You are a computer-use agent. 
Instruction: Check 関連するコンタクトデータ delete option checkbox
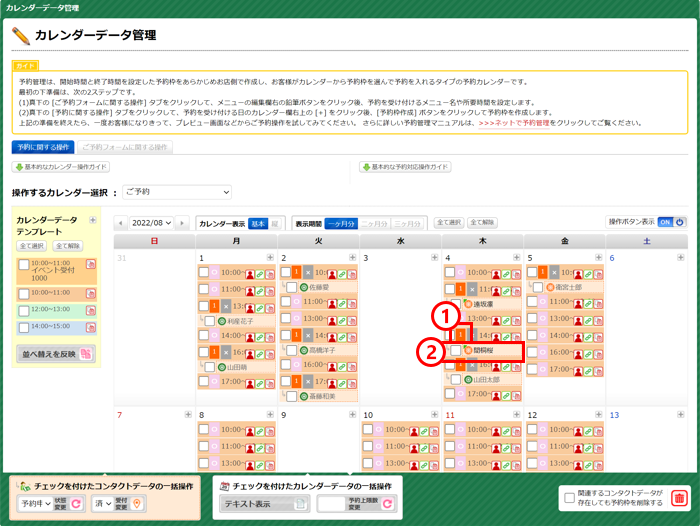[569, 497]
